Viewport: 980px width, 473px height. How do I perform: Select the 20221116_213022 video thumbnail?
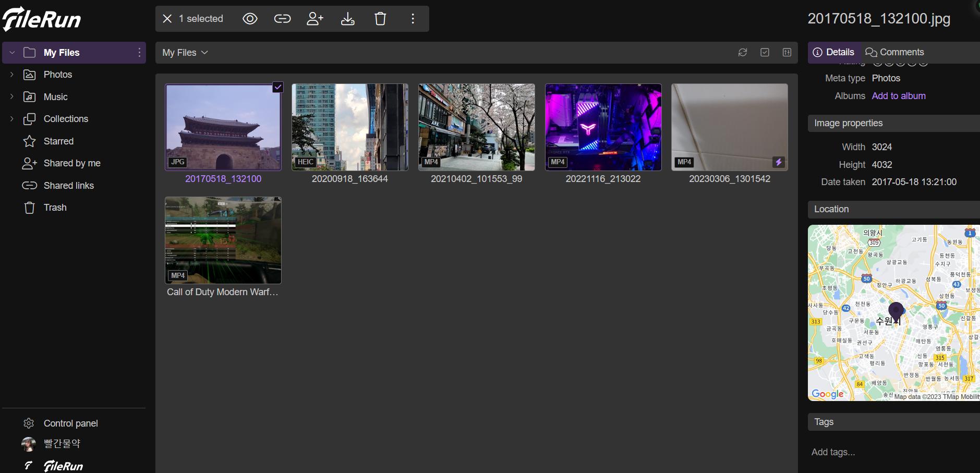click(603, 127)
